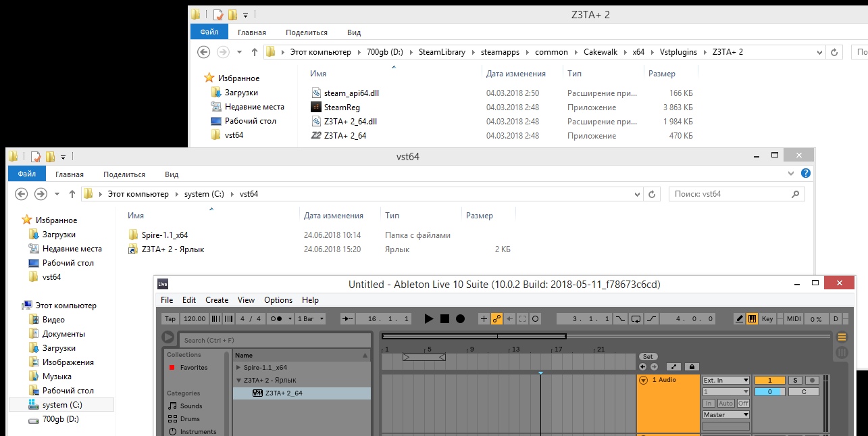
Task: Click Back arrow in vst64 Explorer window
Action: pos(21,194)
